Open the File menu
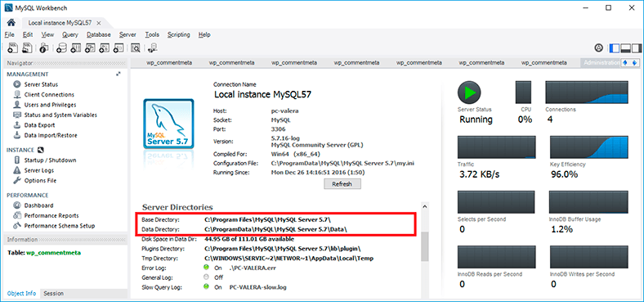644x302 pixels. 10,35
